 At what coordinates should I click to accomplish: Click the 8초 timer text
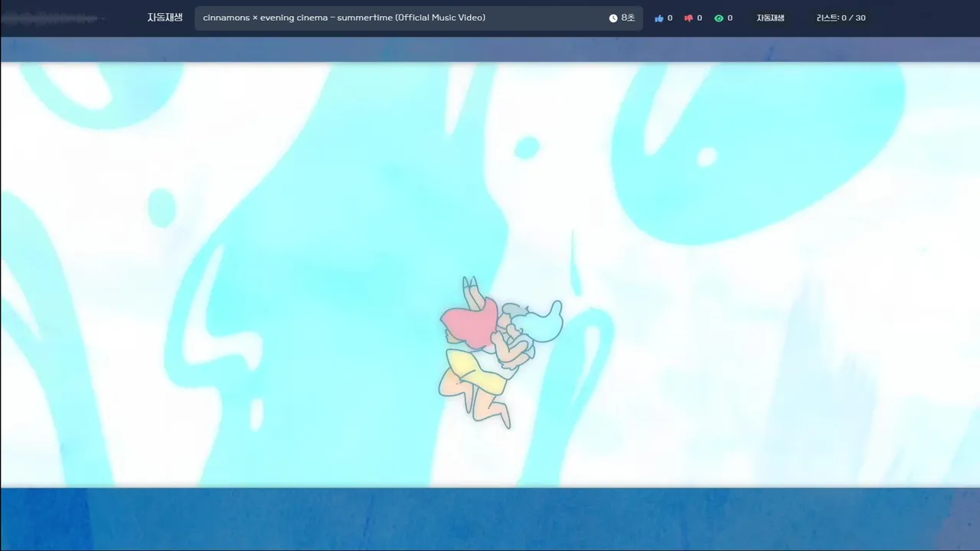pyautogui.click(x=628, y=18)
